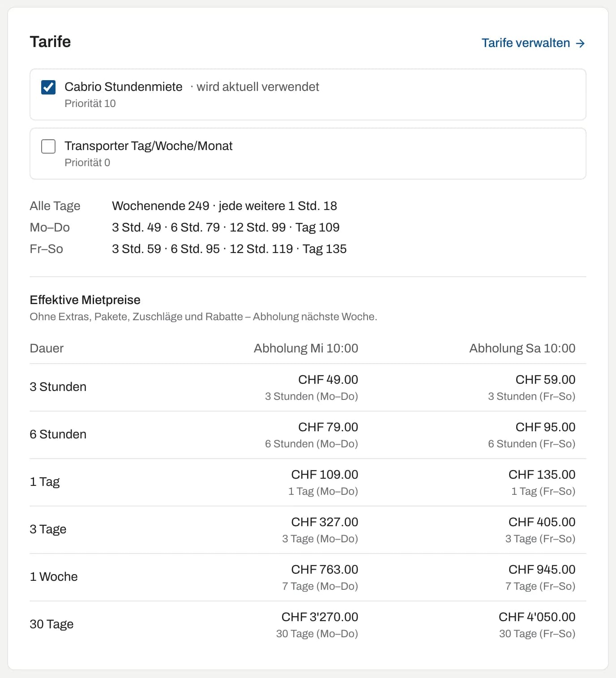Viewport: 616px width, 678px height.
Task: Click the CHF 405.00 price
Action: [x=542, y=522]
